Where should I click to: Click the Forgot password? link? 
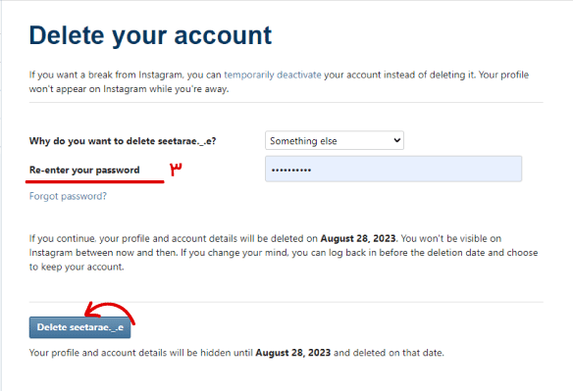click(68, 196)
